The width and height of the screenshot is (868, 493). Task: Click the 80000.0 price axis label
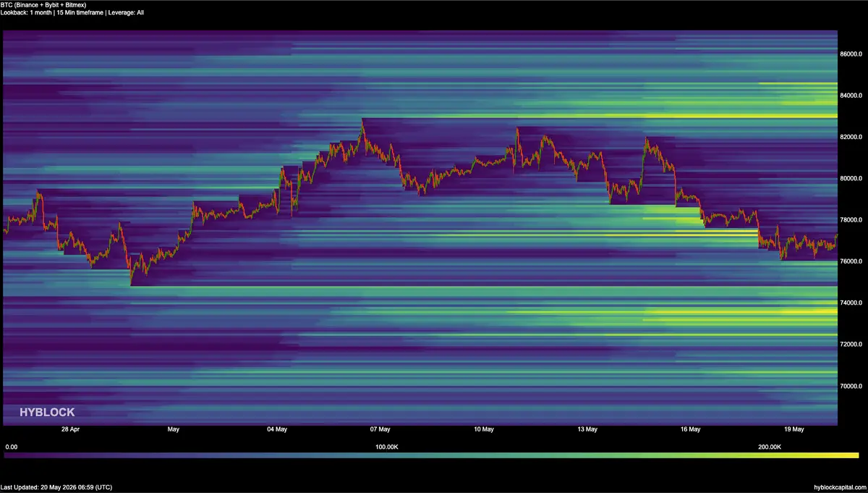851,179
